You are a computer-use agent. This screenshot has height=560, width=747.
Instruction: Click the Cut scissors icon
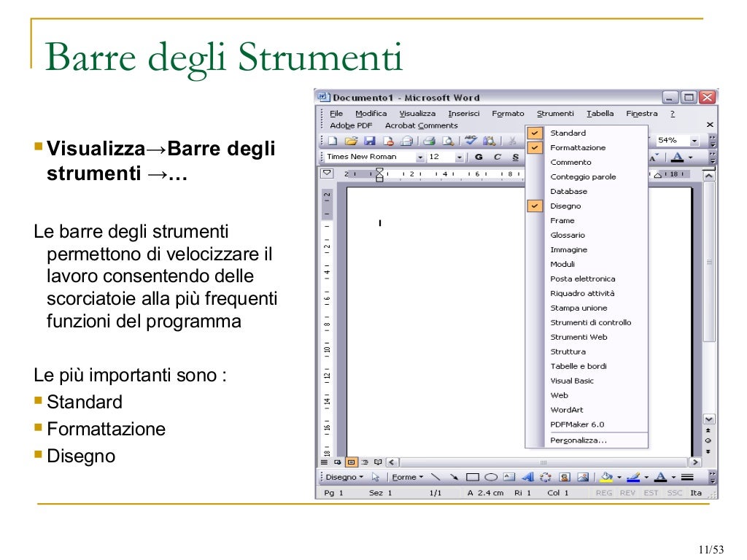point(512,141)
